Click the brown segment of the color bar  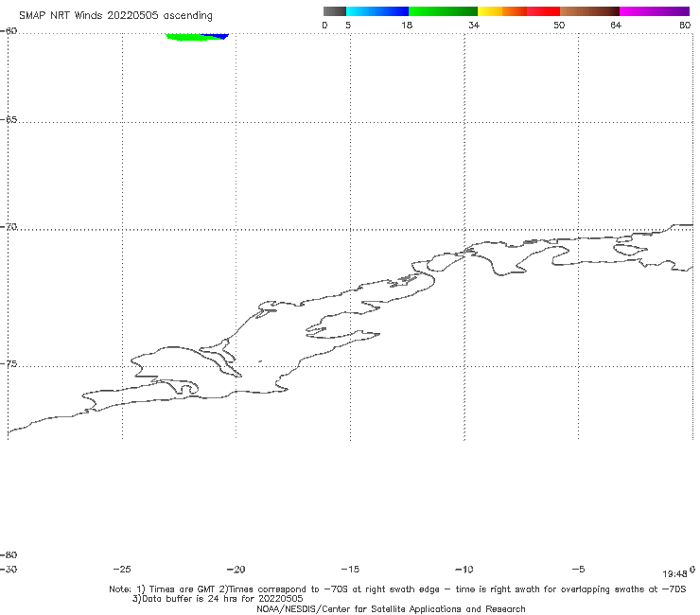tap(589, 11)
